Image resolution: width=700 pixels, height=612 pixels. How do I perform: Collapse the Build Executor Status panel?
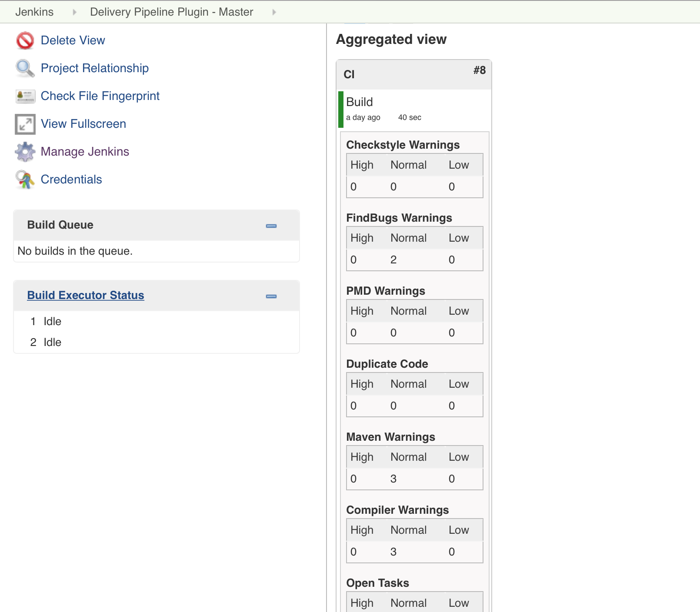(x=271, y=296)
